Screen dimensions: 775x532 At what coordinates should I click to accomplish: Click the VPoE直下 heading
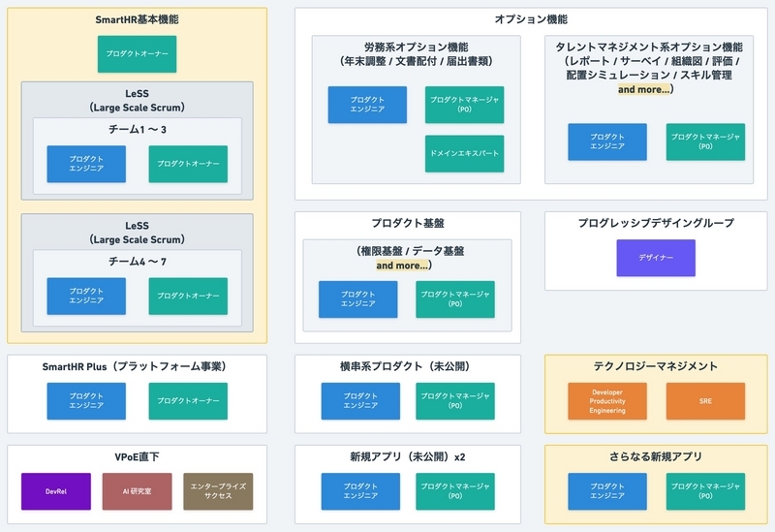tap(137, 456)
